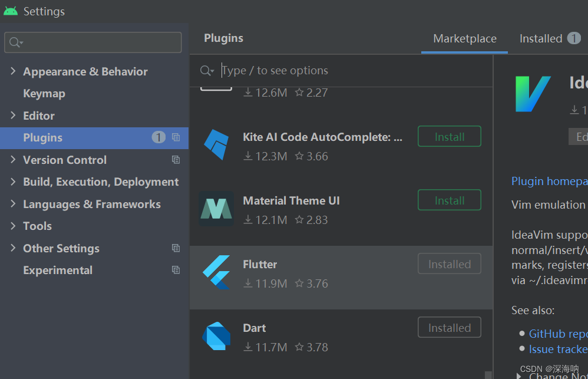This screenshot has height=379, width=588.
Task: Click the download icon under Material Theme UI
Action: click(x=248, y=220)
